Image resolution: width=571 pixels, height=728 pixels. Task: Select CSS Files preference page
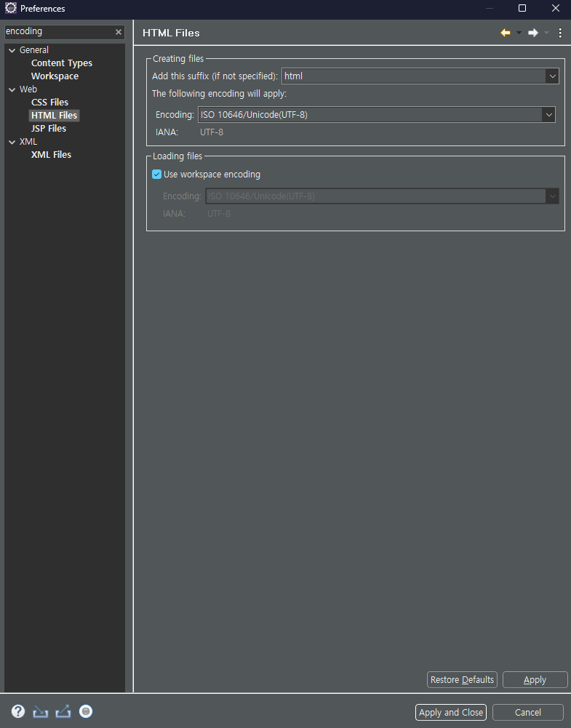point(49,102)
